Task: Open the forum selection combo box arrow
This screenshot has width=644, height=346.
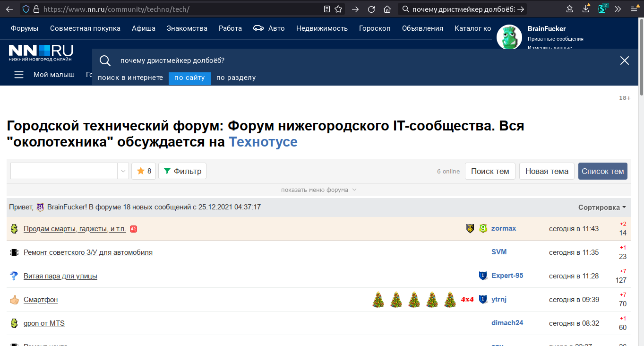Action: tap(123, 171)
